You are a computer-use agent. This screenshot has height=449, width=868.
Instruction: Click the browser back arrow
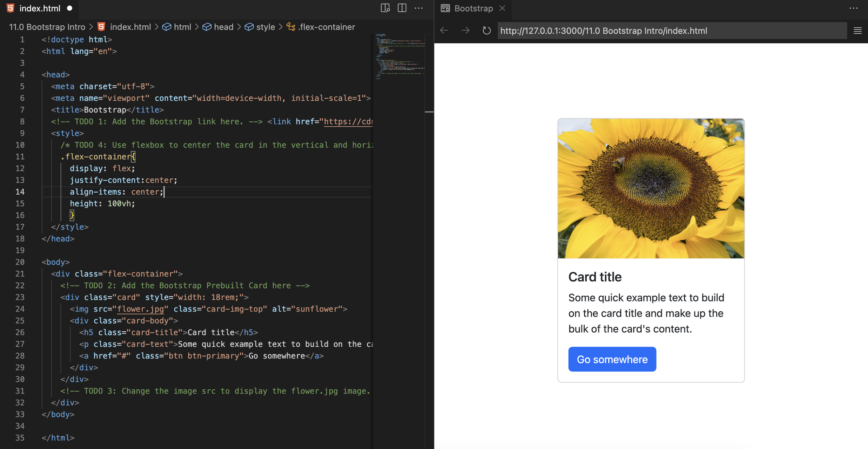click(x=444, y=31)
